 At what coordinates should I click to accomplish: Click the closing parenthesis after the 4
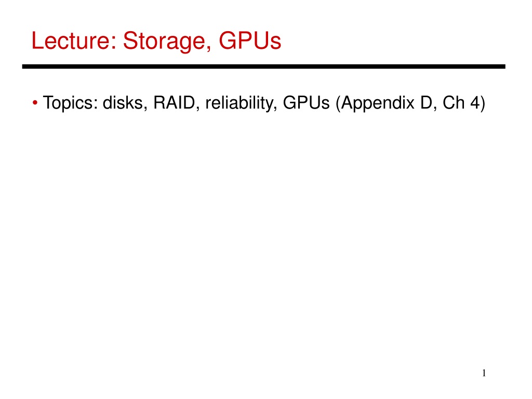pos(483,103)
